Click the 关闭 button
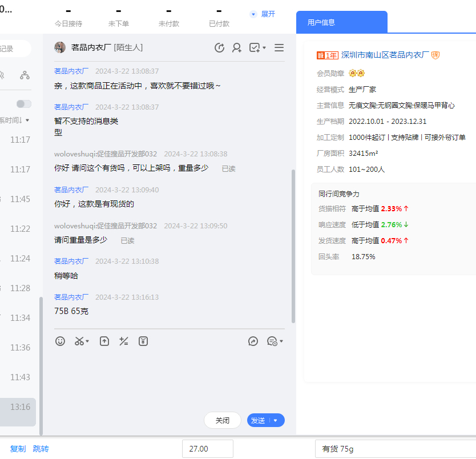Screen dimensions: 476x459 (x=223, y=420)
